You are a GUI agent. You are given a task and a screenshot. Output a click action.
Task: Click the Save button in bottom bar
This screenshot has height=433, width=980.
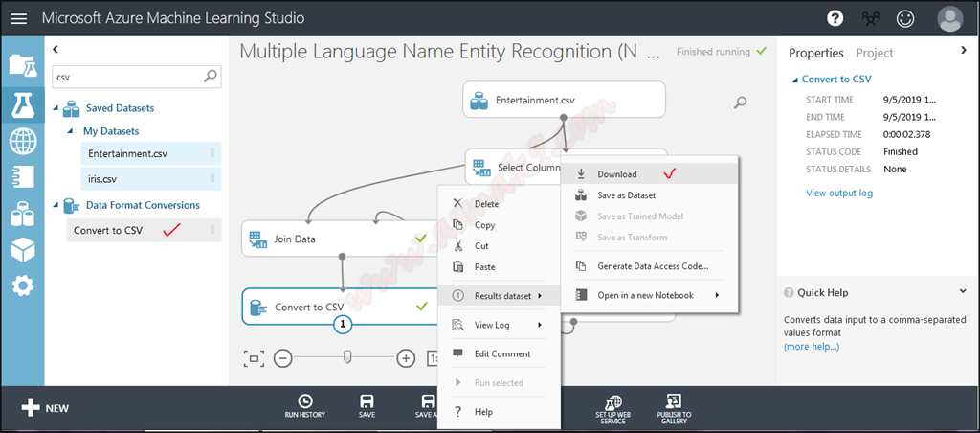coord(367,407)
